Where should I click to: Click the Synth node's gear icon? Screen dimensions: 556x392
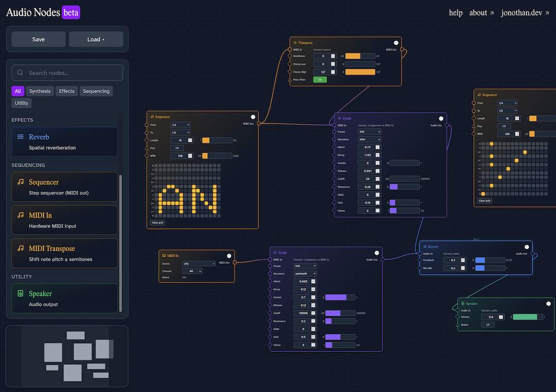[x=340, y=118]
